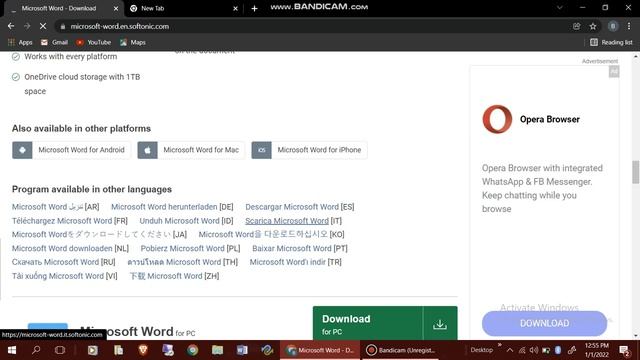
Task: Open the taskbar clock showing 12:55 PM
Action: 596,350
